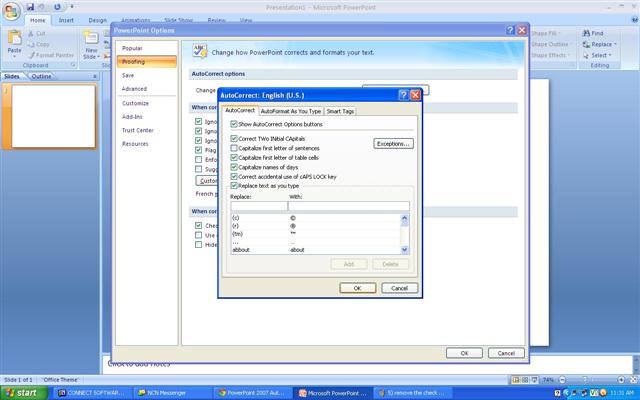640x400 pixels.
Task: Select the (c) entry in replacement list
Action: (316, 218)
